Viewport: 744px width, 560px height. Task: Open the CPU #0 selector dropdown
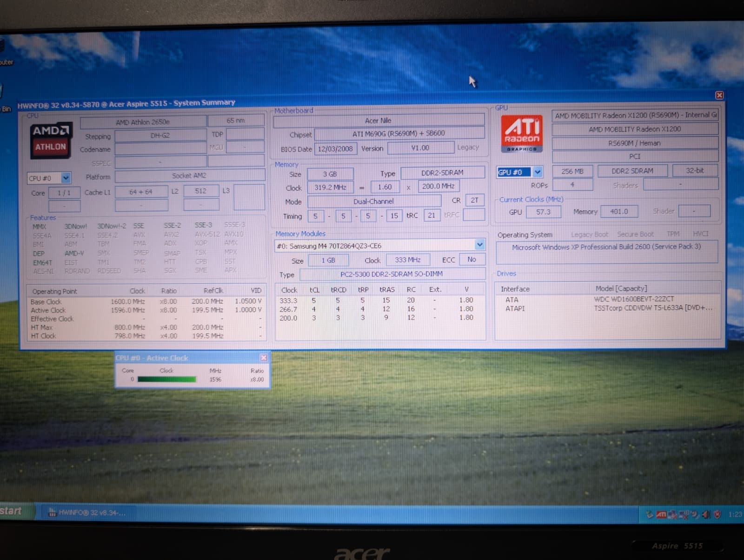coord(66,178)
